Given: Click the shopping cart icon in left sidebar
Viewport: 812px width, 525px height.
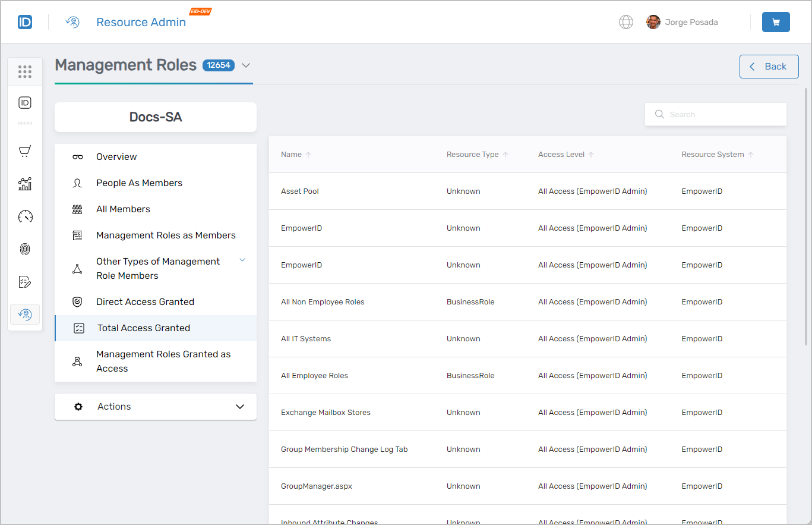Looking at the screenshot, I should [x=24, y=152].
